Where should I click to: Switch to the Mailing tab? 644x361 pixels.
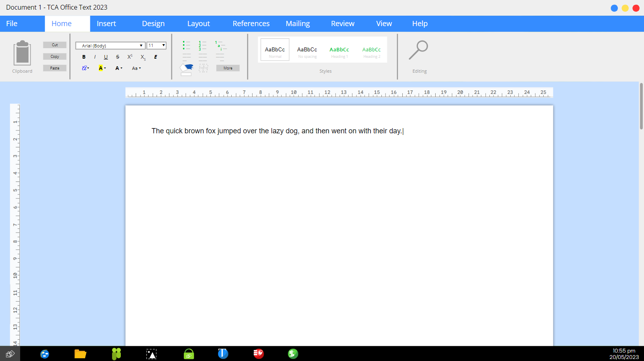point(298,24)
